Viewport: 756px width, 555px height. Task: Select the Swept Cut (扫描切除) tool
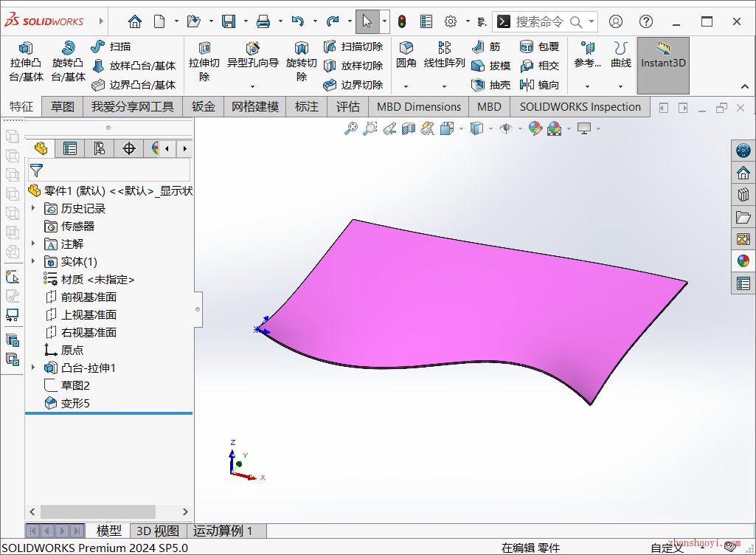pos(353,46)
